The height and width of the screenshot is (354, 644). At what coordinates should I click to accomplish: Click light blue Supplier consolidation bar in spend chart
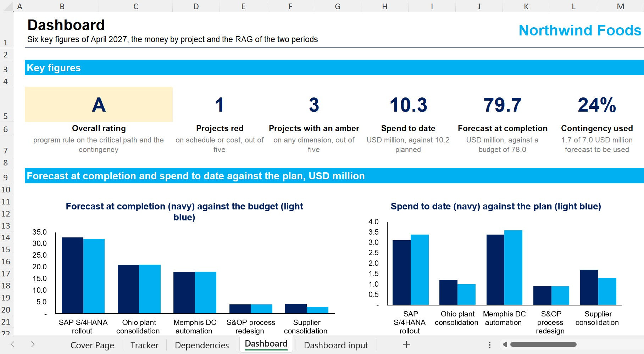tap(607, 291)
